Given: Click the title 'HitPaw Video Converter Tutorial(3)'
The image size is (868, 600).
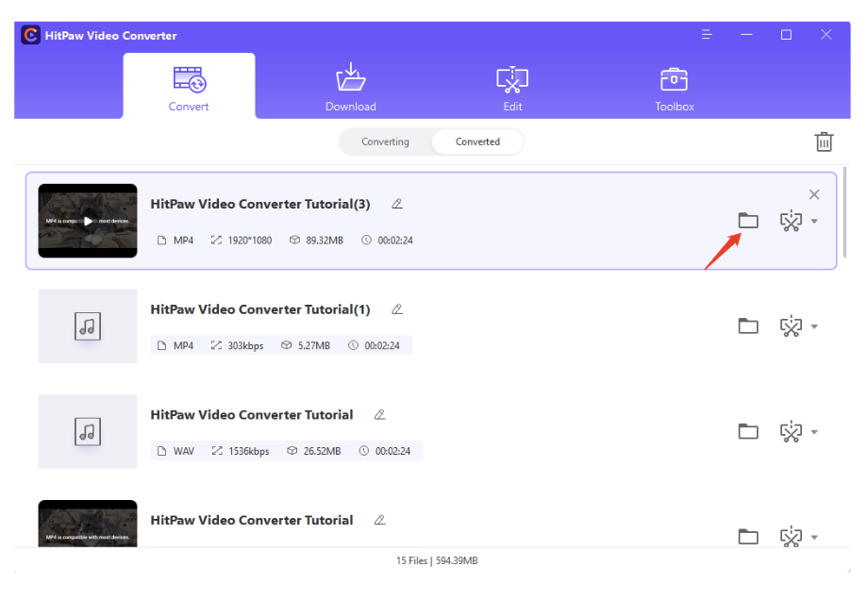Looking at the screenshot, I should [x=260, y=204].
